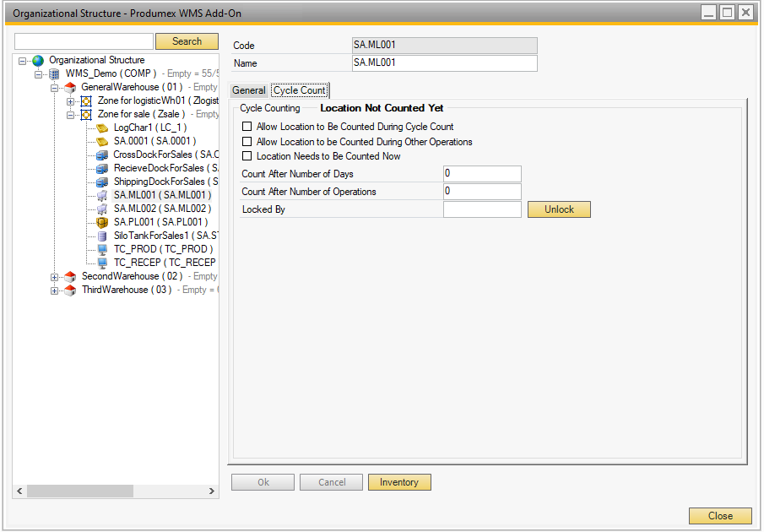This screenshot has width=764, height=532.
Task: Select the GeneralWarehouse red house icon
Action: (x=70, y=88)
